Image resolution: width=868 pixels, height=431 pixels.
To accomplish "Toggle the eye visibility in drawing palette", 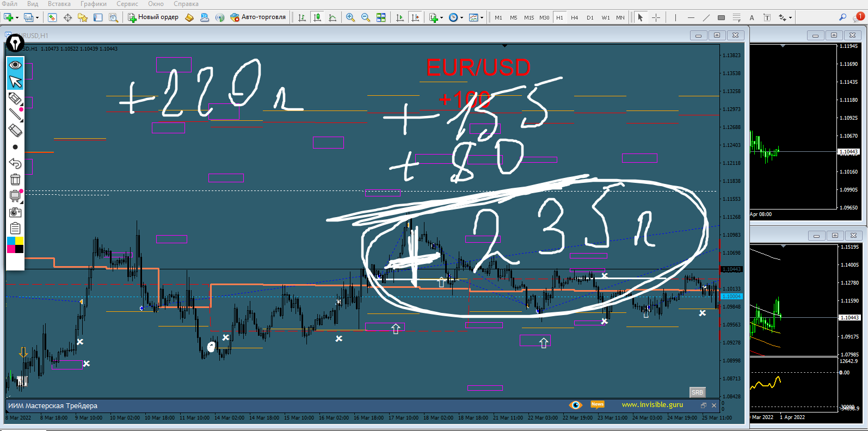I will 15,65.
